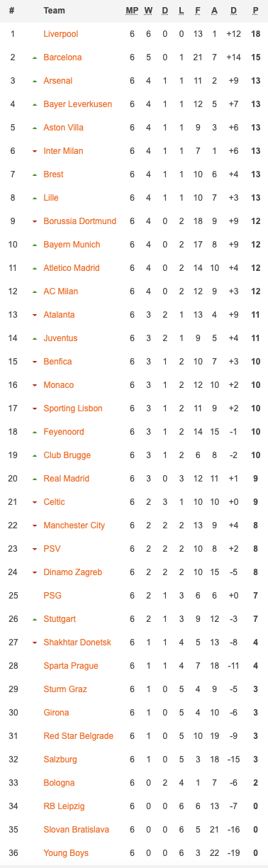The width and height of the screenshot is (268, 868).
Task: Open the Atletico Madrid team link
Action: pos(72,268)
